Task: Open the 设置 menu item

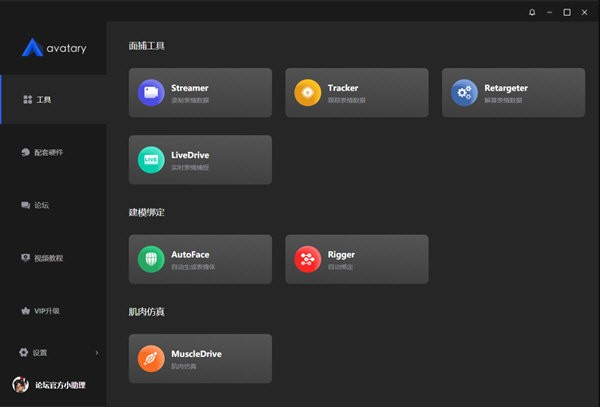Action: click(38, 353)
